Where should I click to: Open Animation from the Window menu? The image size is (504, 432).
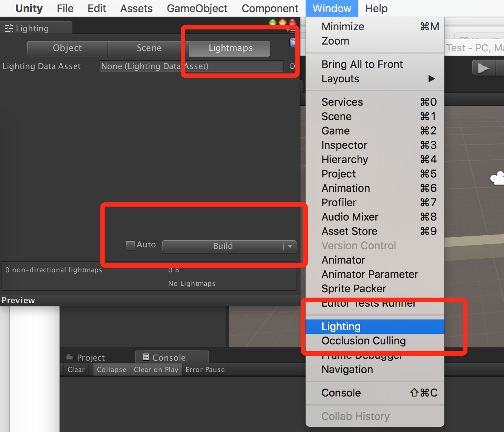375,188
